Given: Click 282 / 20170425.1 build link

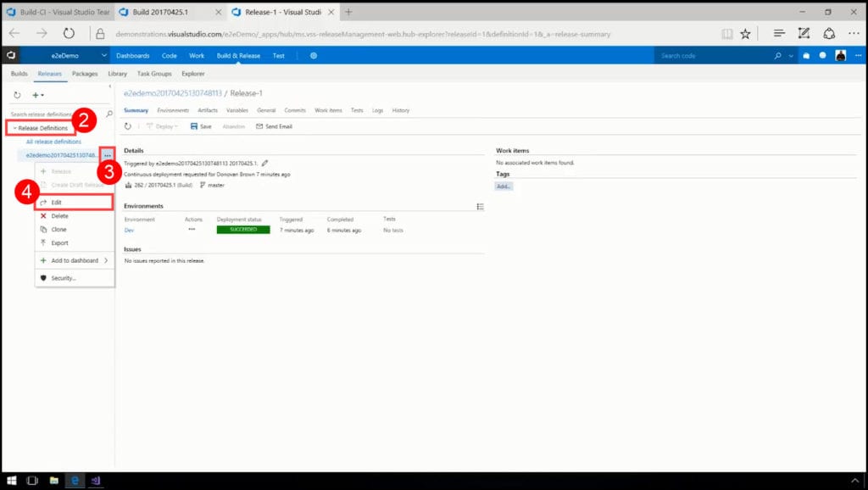Looking at the screenshot, I should click(x=163, y=186).
